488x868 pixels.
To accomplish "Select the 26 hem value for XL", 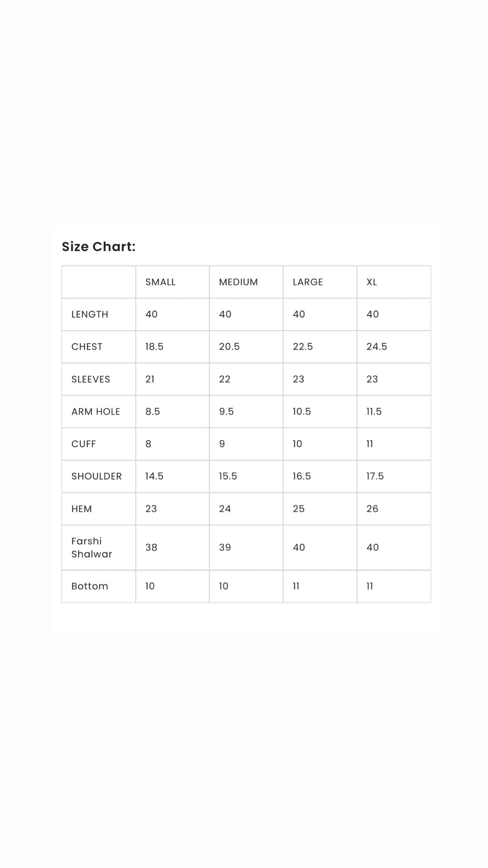I will pyautogui.click(x=372, y=509).
